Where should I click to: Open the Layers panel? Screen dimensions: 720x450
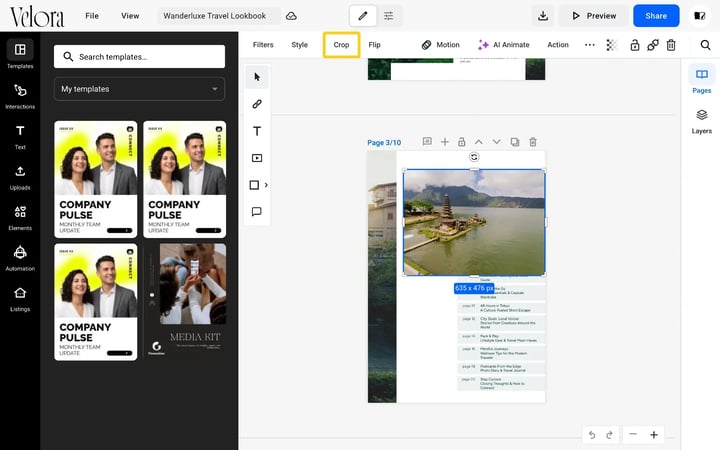(x=701, y=121)
